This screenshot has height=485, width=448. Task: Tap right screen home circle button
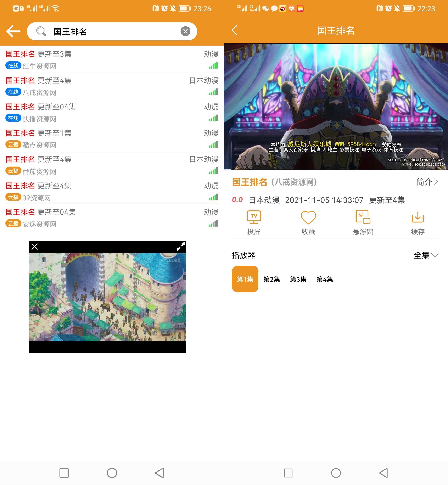tap(336, 473)
